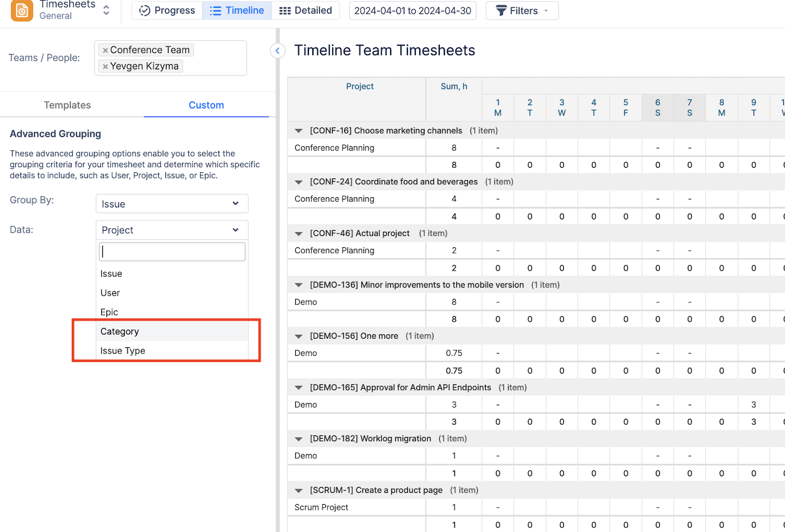This screenshot has width=785, height=532.
Task: Select Epic in the Data dropdown list
Action: click(109, 312)
